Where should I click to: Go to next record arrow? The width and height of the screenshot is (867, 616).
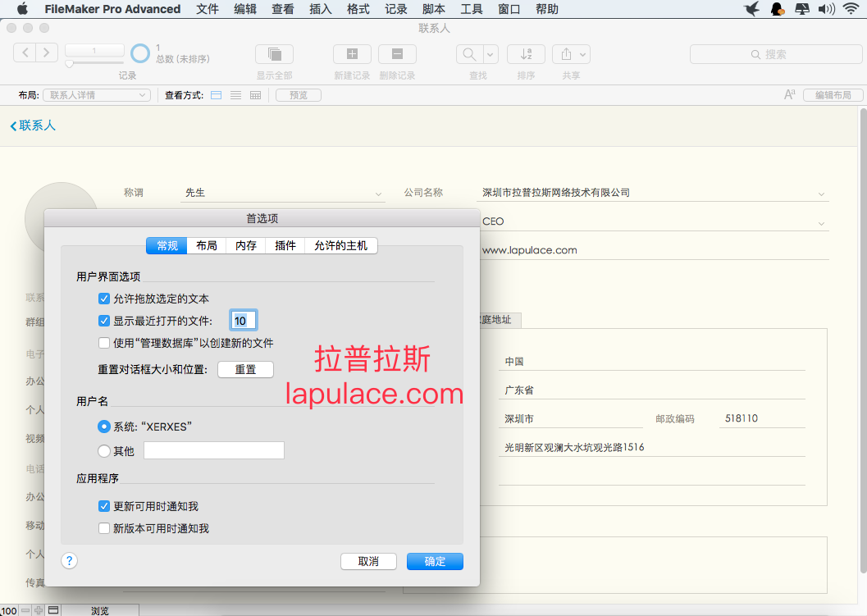pyautogui.click(x=47, y=52)
